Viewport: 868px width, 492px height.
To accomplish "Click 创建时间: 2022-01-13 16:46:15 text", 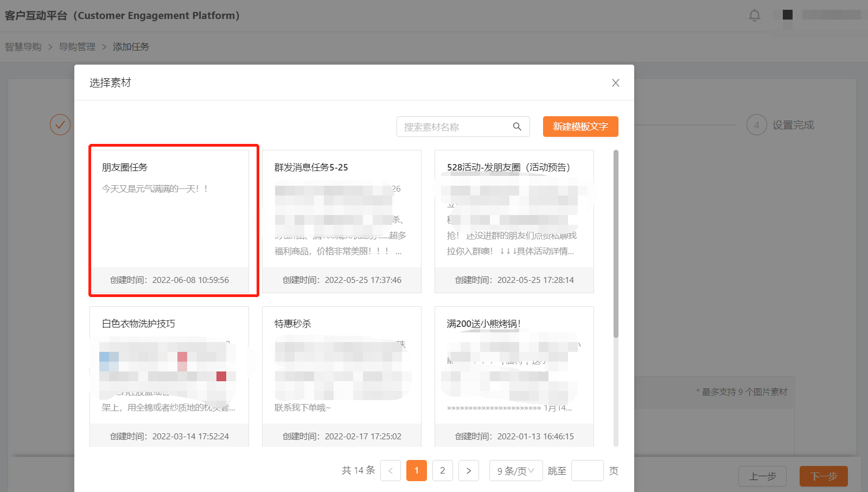I will click(514, 437).
